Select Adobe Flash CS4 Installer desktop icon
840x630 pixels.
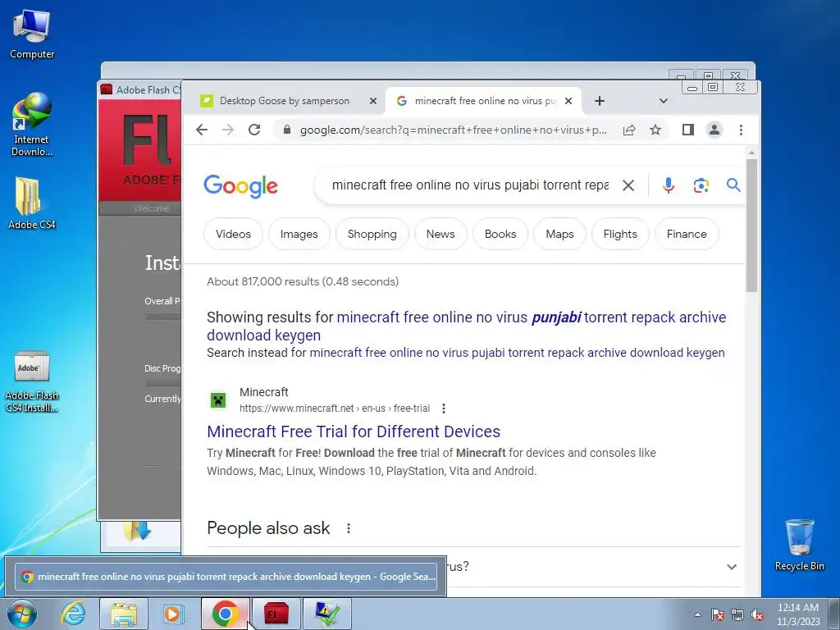32,381
